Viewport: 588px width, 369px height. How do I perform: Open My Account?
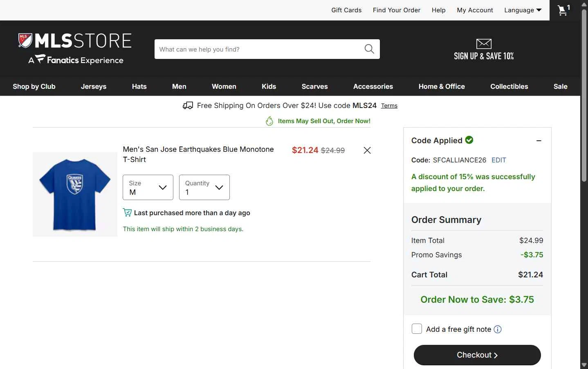click(475, 10)
